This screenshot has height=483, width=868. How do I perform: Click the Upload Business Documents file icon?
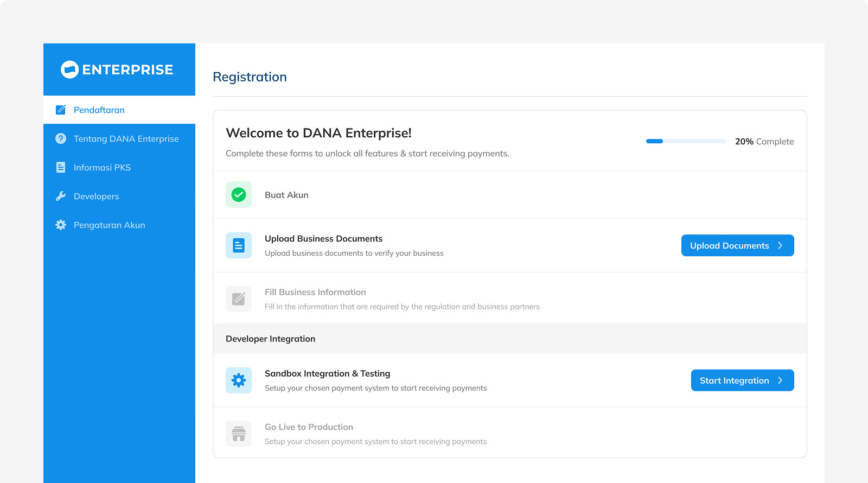tap(239, 246)
